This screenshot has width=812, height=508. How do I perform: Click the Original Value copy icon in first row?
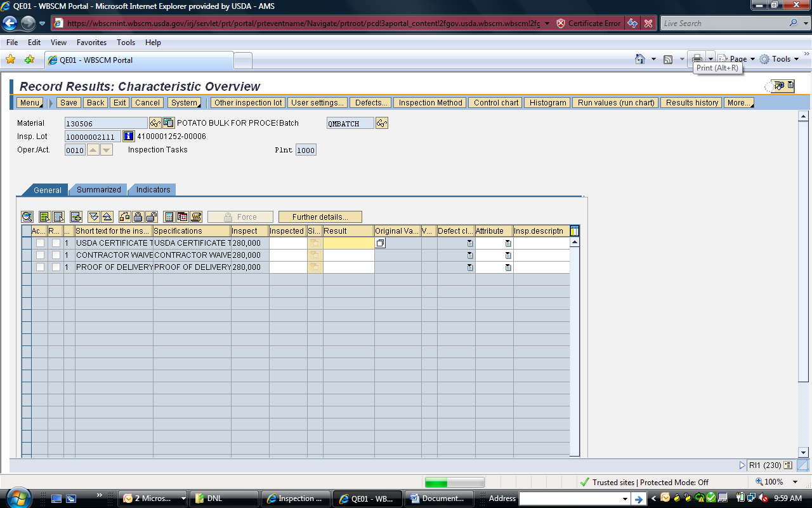tap(380, 243)
